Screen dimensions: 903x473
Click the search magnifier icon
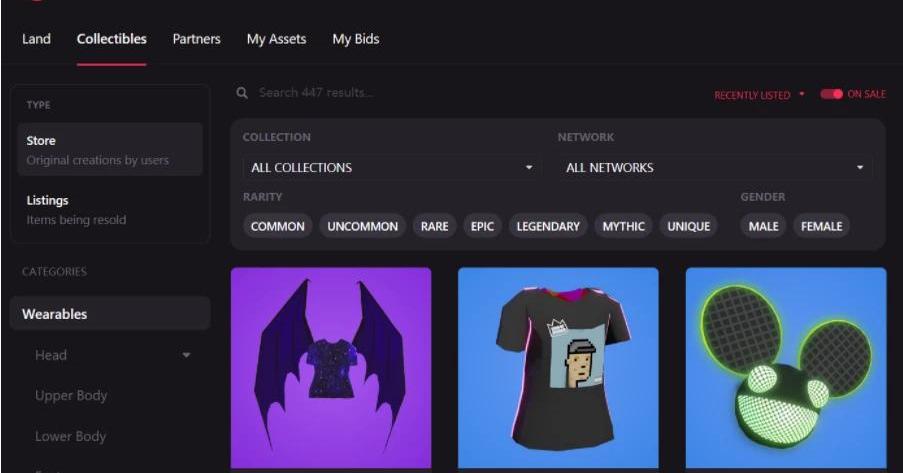pos(242,93)
